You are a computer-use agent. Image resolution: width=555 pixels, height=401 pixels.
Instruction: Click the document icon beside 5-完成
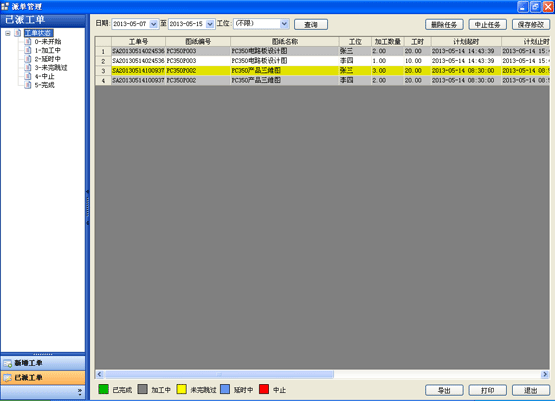coord(28,85)
